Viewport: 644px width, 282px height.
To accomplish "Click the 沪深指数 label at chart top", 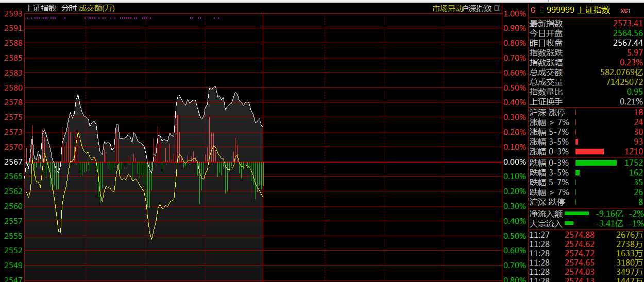I will pyautogui.click(x=476, y=8).
